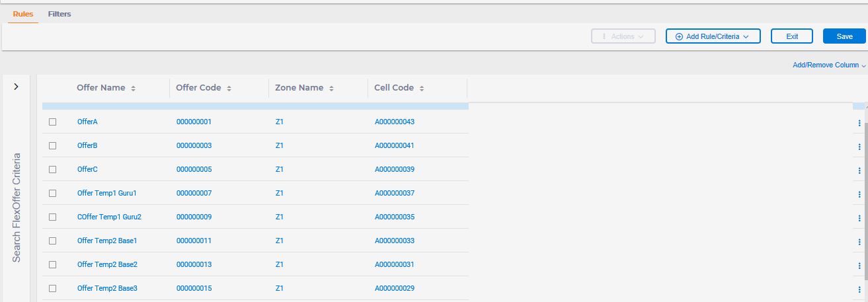
Task: Tick the checkbox for OfferB
Action: (53, 145)
